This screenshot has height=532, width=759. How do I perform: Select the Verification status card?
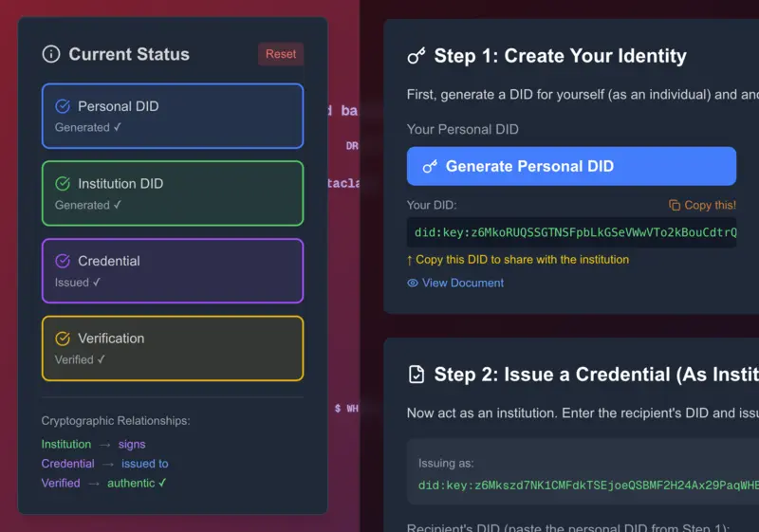pyautogui.click(x=173, y=348)
